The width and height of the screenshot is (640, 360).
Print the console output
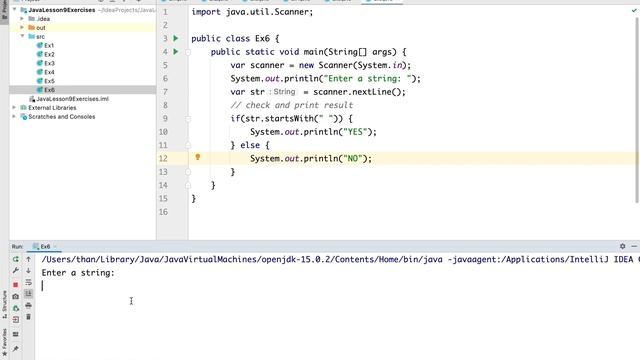29,305
